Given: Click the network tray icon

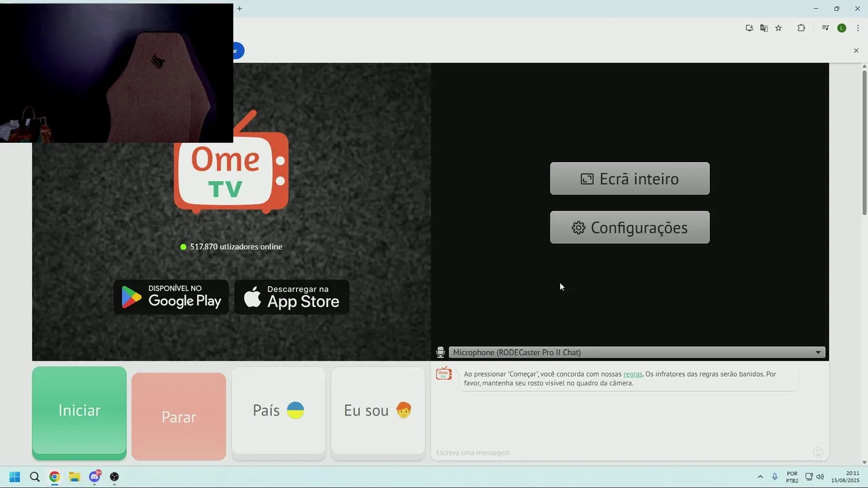Looking at the screenshot, I should (x=809, y=476).
